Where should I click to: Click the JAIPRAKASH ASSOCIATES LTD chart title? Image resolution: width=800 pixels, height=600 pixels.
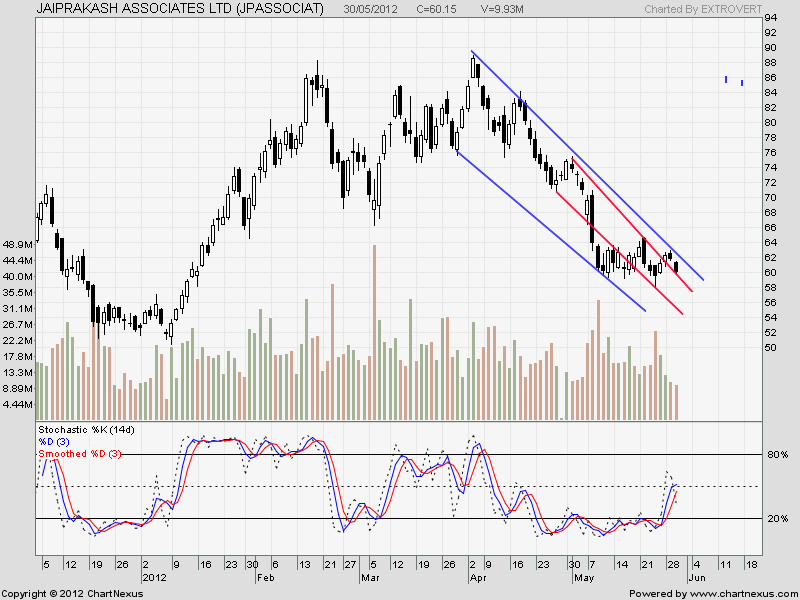tap(179, 9)
